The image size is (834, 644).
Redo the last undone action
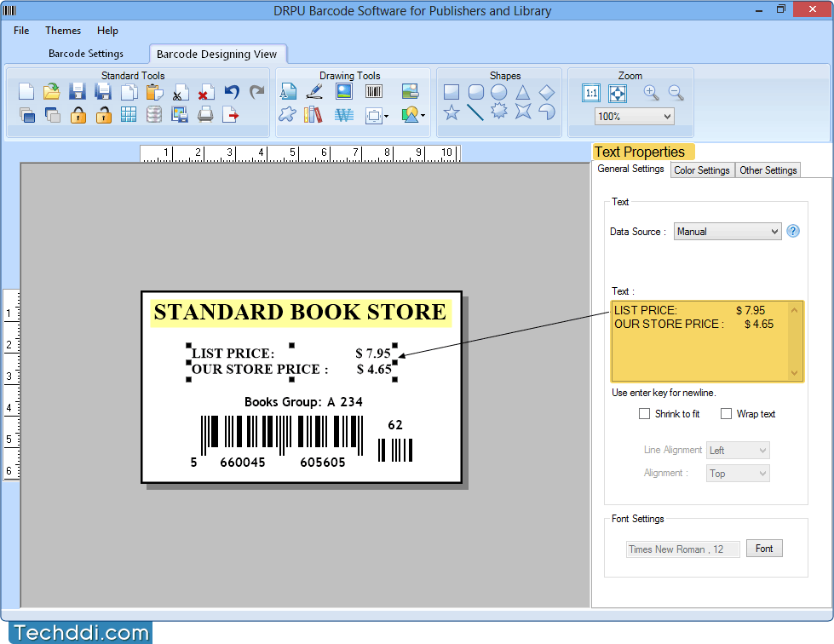tap(257, 91)
